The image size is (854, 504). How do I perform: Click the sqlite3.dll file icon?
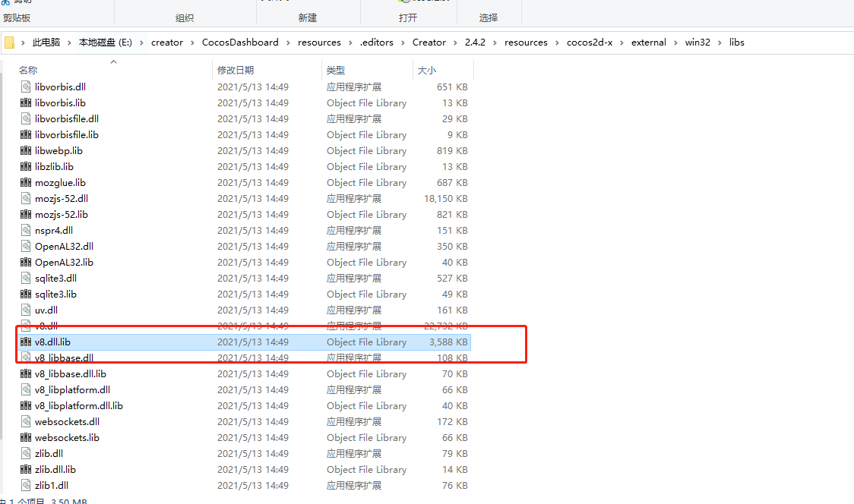click(26, 278)
